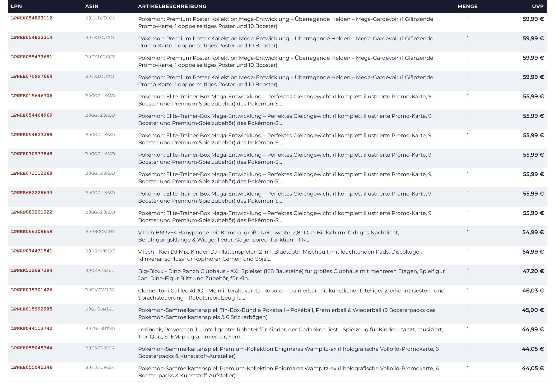Select LPN code LPNHE682228633
555x392 pixels.
point(31,193)
